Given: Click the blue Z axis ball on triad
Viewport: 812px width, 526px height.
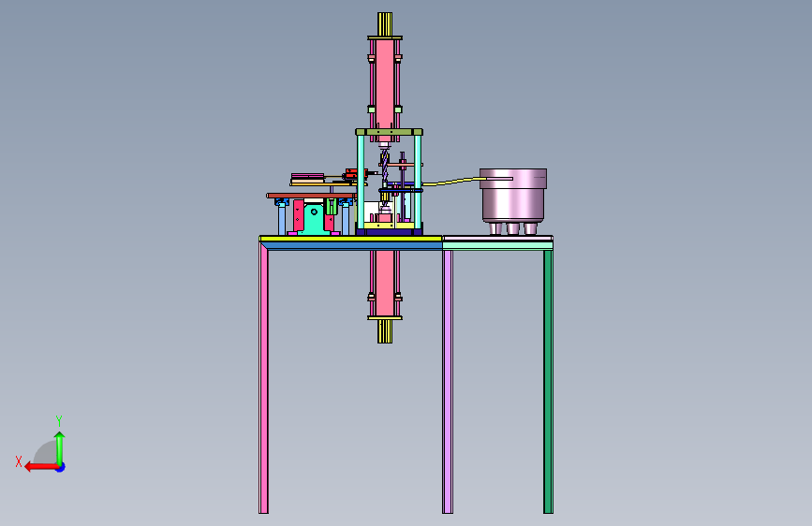Looking at the screenshot, I should click(x=61, y=468).
